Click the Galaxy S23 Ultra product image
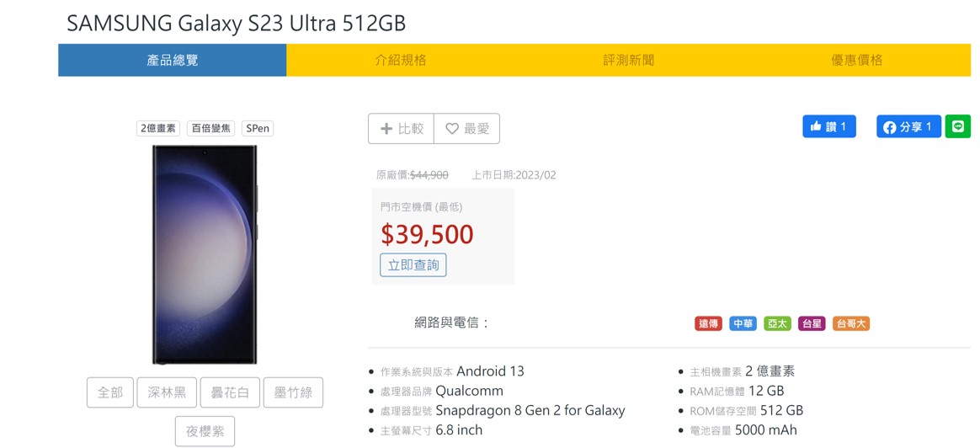This screenshot has width=980, height=448. [205, 254]
